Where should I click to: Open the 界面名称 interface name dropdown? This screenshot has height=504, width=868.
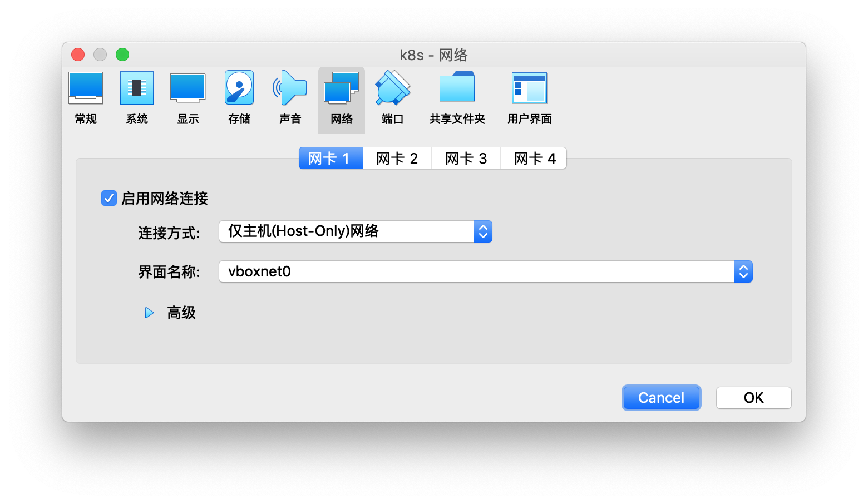(743, 271)
